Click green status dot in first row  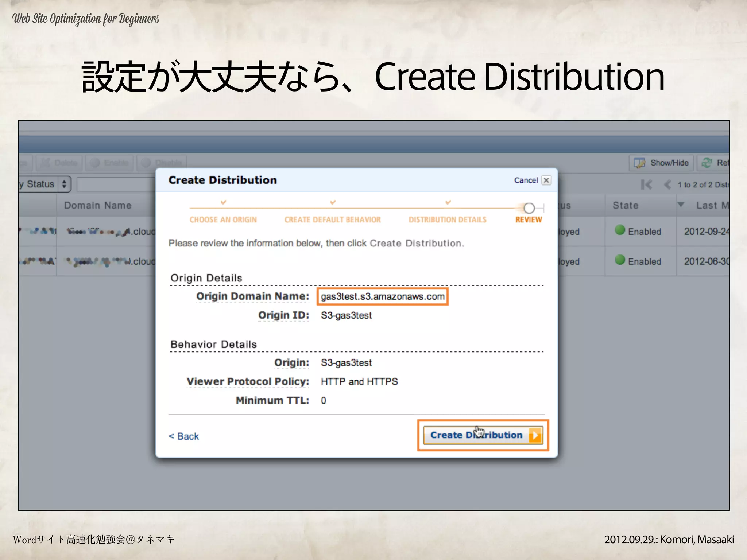tap(620, 230)
